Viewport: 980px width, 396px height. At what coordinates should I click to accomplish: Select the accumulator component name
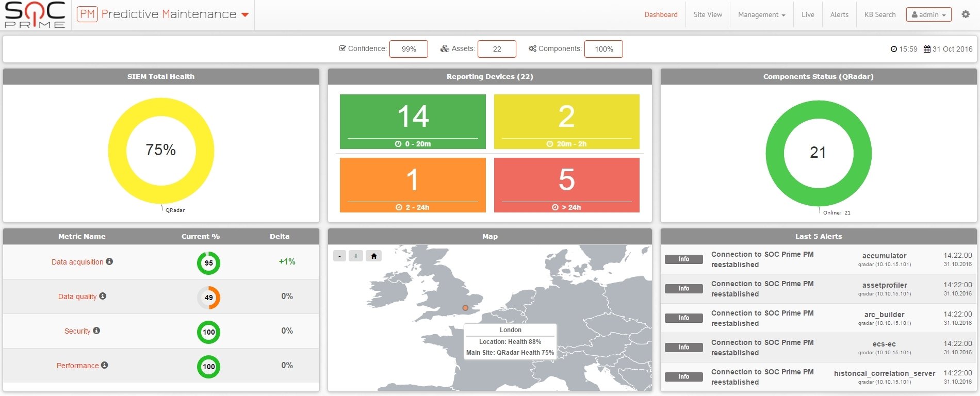coord(884,256)
